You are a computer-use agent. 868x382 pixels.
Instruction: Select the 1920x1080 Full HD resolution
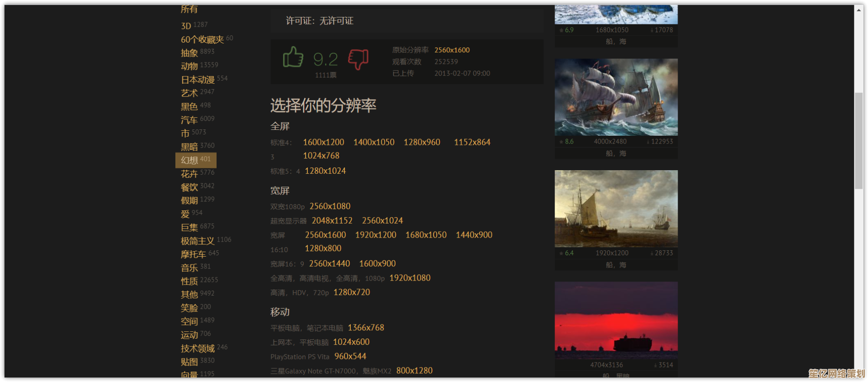click(x=410, y=278)
